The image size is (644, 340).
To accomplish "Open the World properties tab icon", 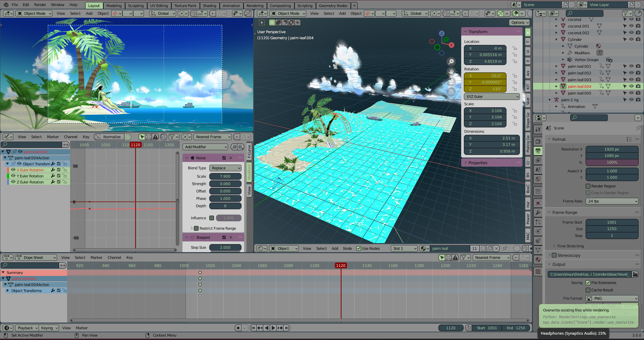I will 538,179.
